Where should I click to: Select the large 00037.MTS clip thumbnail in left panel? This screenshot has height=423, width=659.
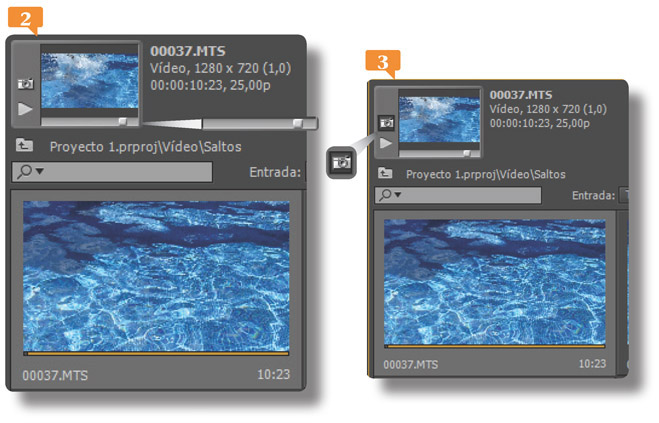pos(156,277)
